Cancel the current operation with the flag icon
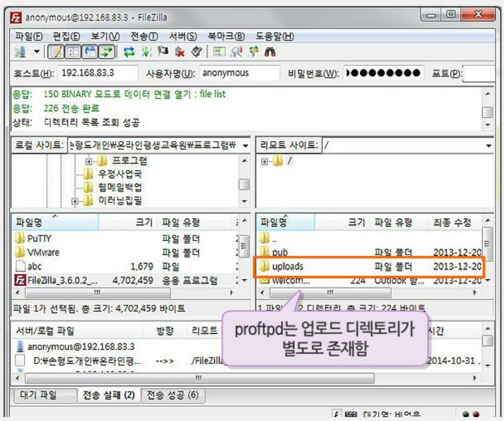Viewport: 504px width, 421px height. click(163, 52)
